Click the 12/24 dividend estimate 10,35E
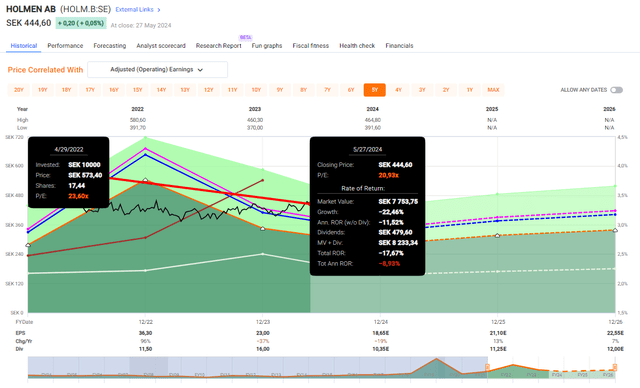 [380, 349]
